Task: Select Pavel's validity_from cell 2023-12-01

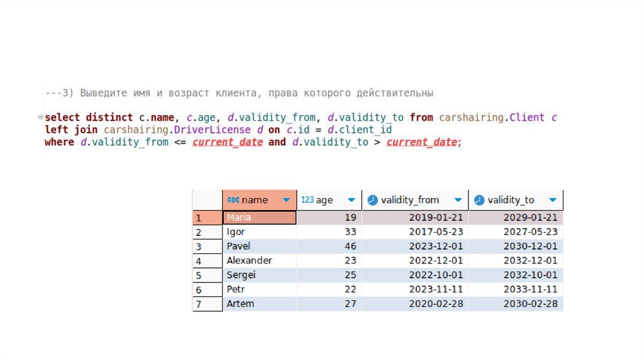Action: click(415, 247)
